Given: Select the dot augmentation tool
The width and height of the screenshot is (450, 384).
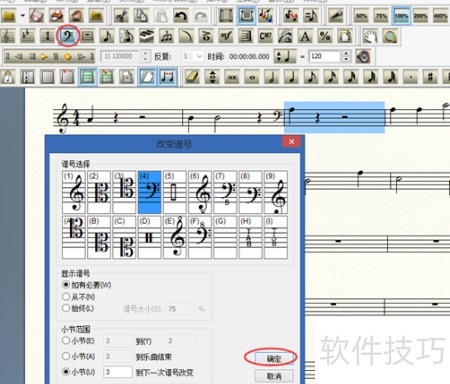Looking at the screenshot, I should pos(411,77).
